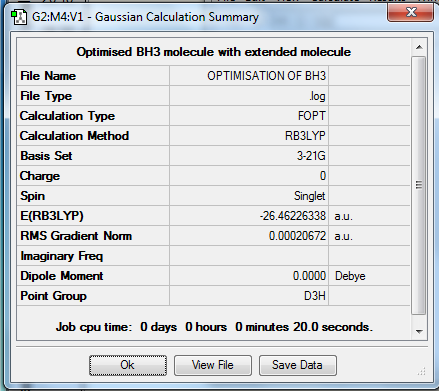Click the 'File Type' row label

tap(46, 96)
